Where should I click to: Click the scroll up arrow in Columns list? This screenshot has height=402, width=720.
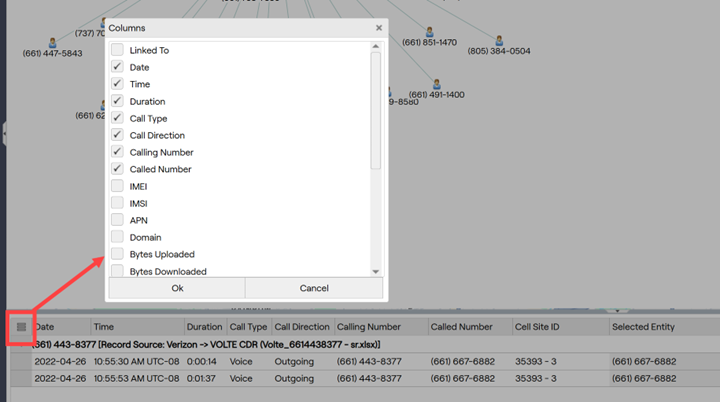[x=376, y=46]
